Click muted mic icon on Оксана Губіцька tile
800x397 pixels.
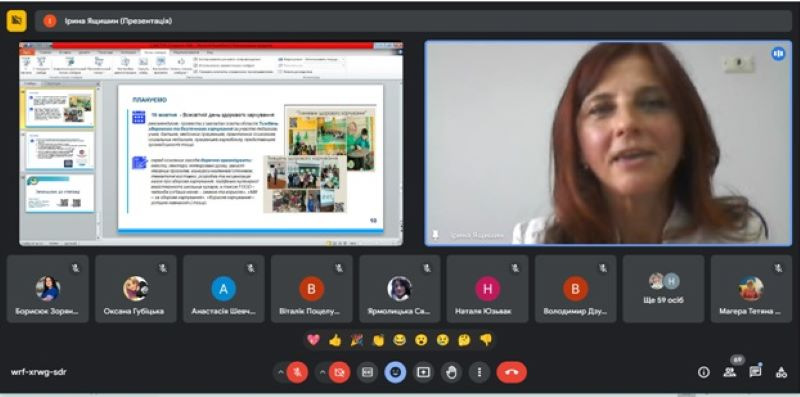(x=163, y=267)
